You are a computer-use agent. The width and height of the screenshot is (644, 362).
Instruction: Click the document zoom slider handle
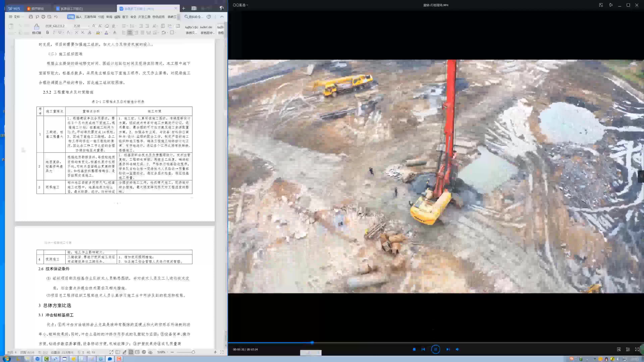[x=193, y=352]
